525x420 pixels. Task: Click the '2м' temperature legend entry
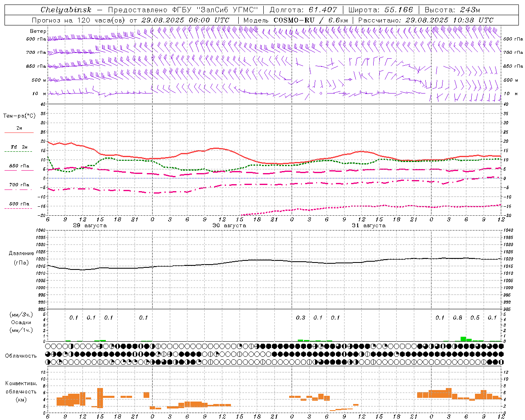(x=19, y=128)
